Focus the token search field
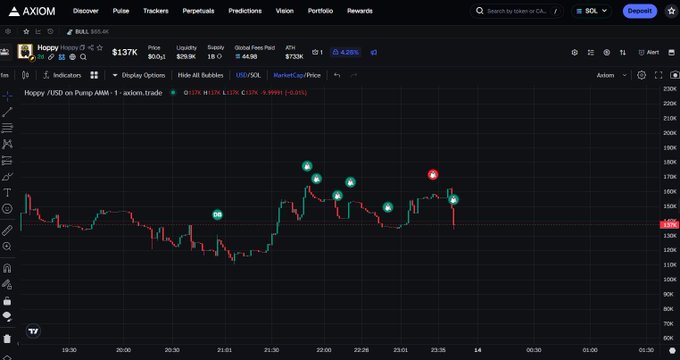Viewport: 680px width, 360px height. click(517, 11)
